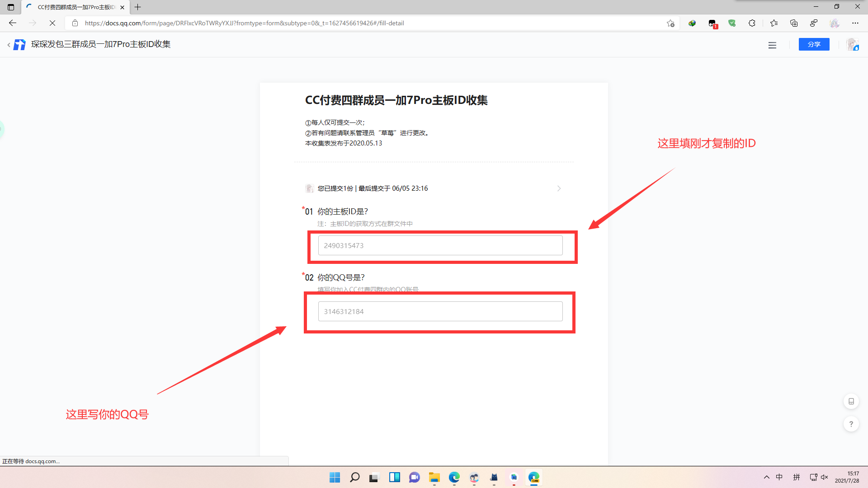This screenshot has width=868, height=488.
Task: Click the address bar URL
Action: pyautogui.click(x=244, y=23)
